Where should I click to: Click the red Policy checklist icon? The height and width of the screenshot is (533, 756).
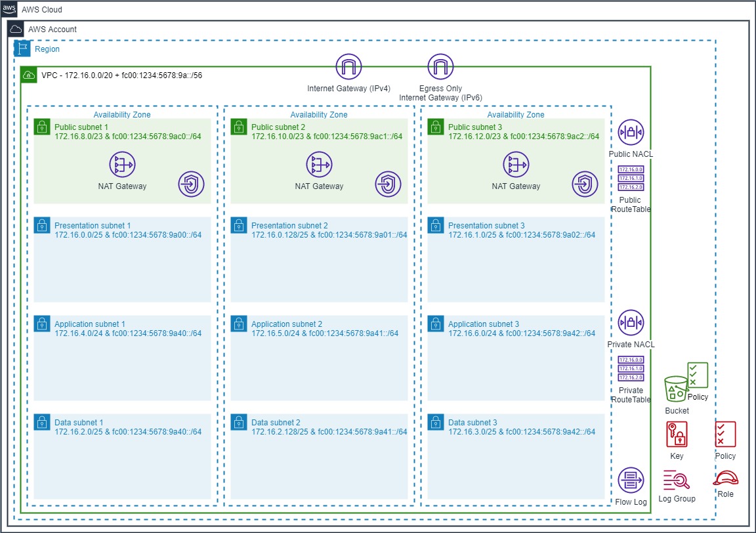coord(725,434)
